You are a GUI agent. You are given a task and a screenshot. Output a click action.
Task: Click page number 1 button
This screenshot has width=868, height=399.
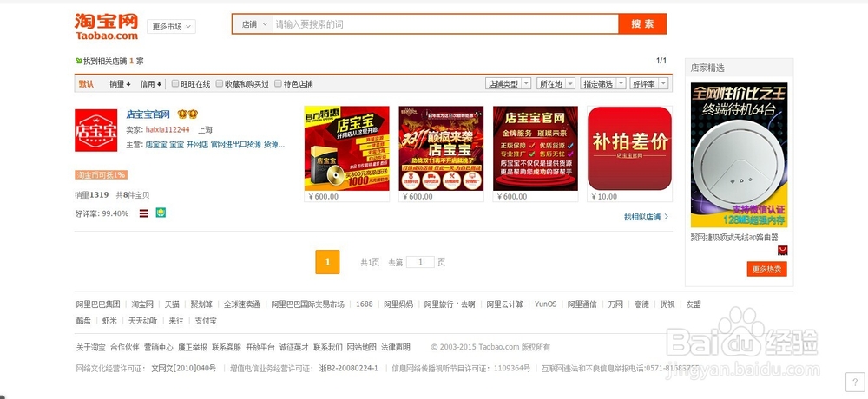pyautogui.click(x=327, y=262)
